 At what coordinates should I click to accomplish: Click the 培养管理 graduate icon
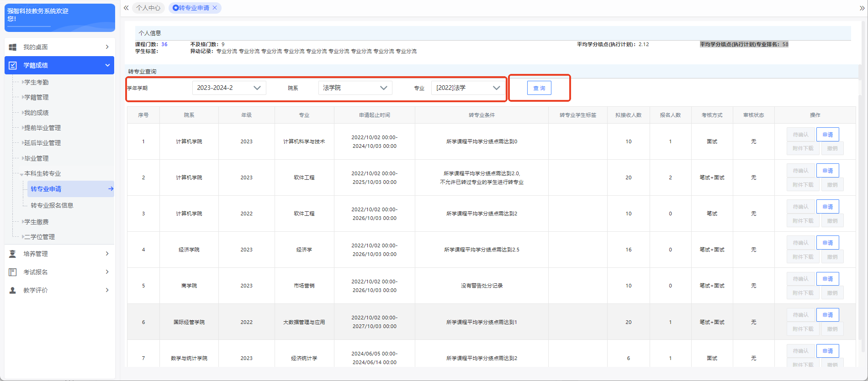pyautogui.click(x=13, y=254)
